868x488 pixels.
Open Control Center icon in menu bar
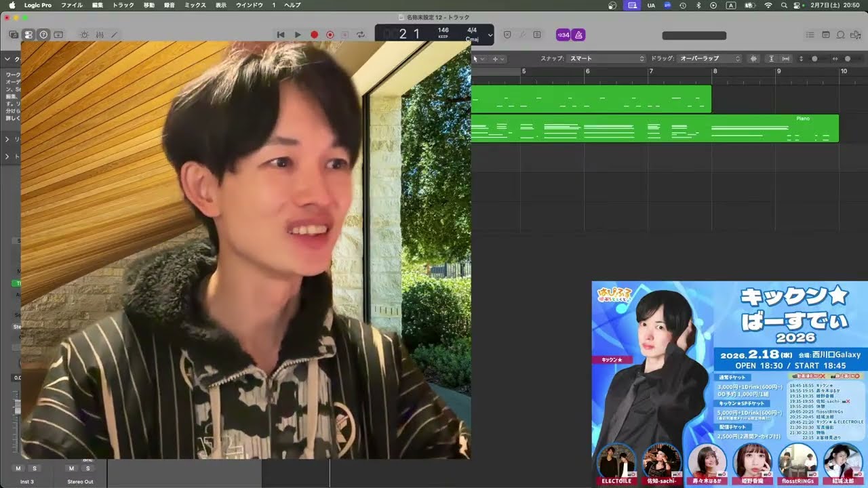point(798,5)
